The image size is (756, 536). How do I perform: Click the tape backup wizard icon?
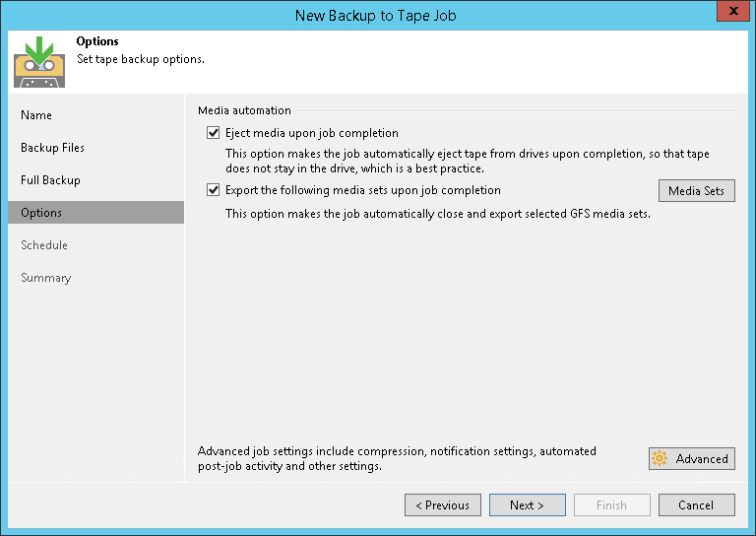39,61
